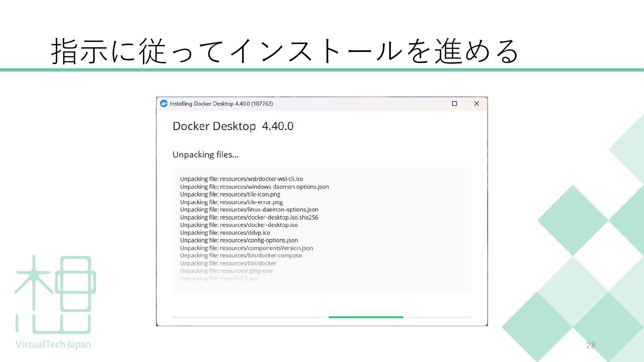Select the linux-daemon-options.json log line
Viewport: 644px width, 362px height.
(249, 210)
